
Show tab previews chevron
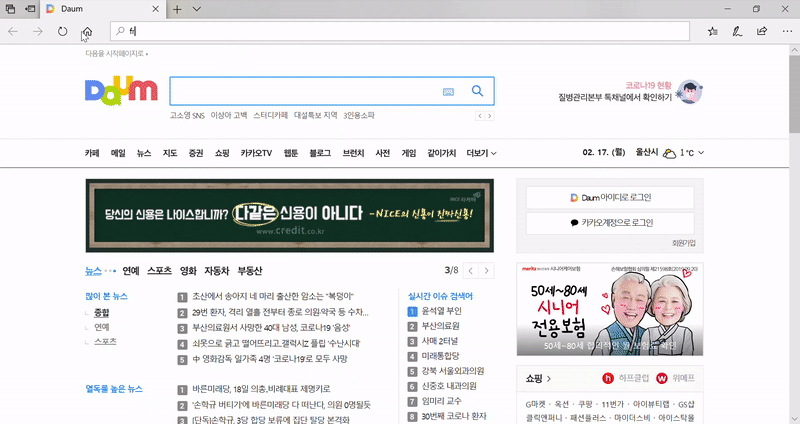(196, 9)
